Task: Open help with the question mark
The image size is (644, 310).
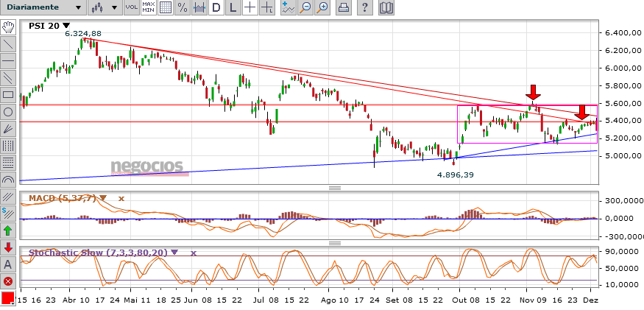Action: (365, 7)
